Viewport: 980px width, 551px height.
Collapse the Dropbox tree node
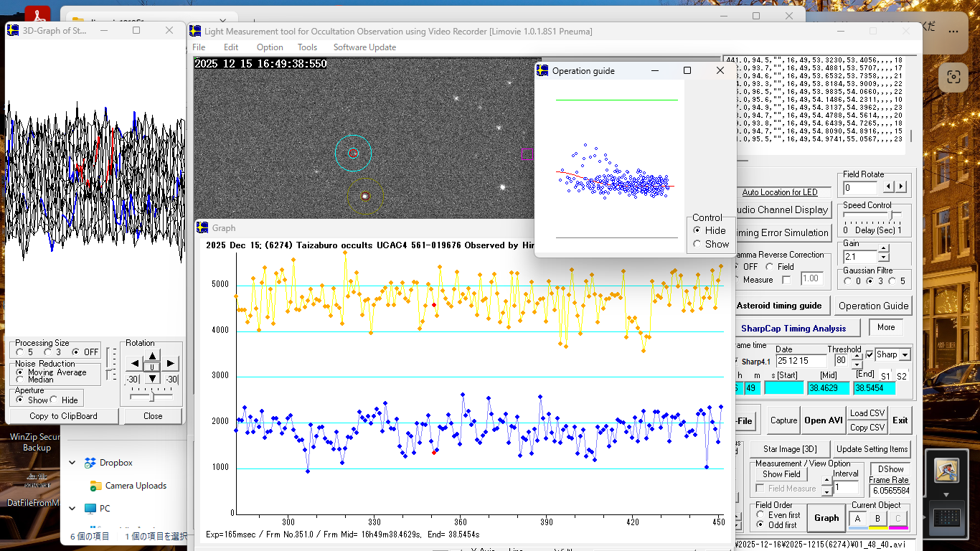coord(72,463)
